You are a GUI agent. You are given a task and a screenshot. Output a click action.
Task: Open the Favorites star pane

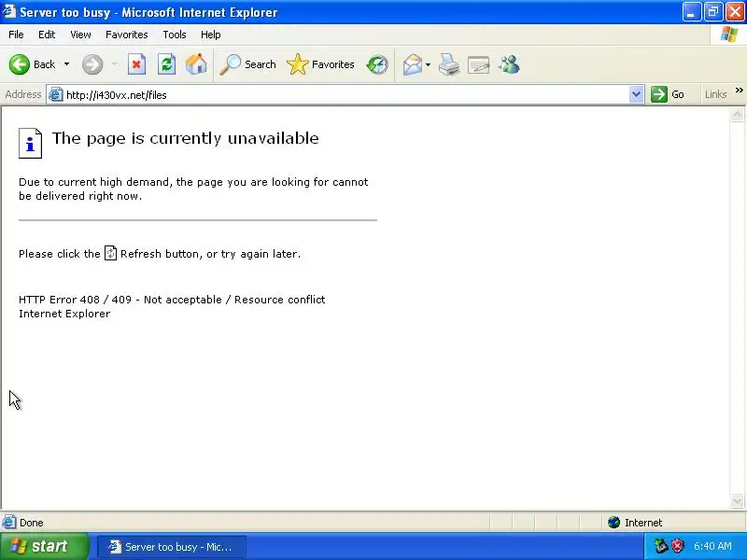[x=320, y=64]
